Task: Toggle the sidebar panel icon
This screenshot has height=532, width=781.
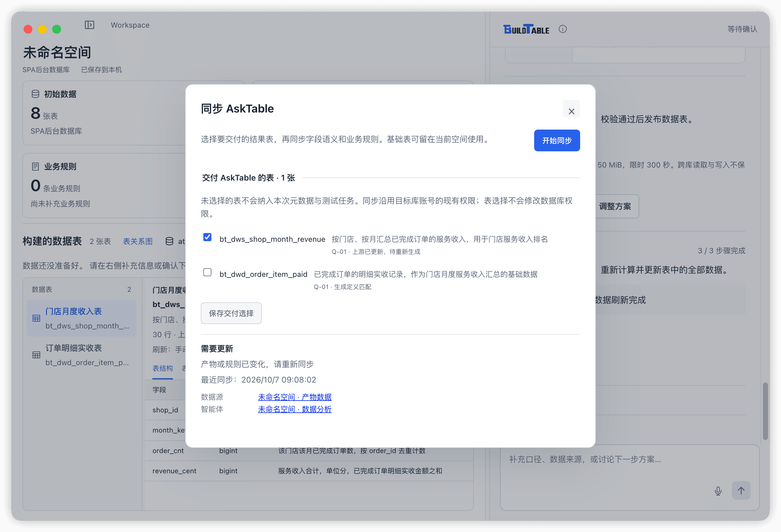Action: tap(90, 25)
